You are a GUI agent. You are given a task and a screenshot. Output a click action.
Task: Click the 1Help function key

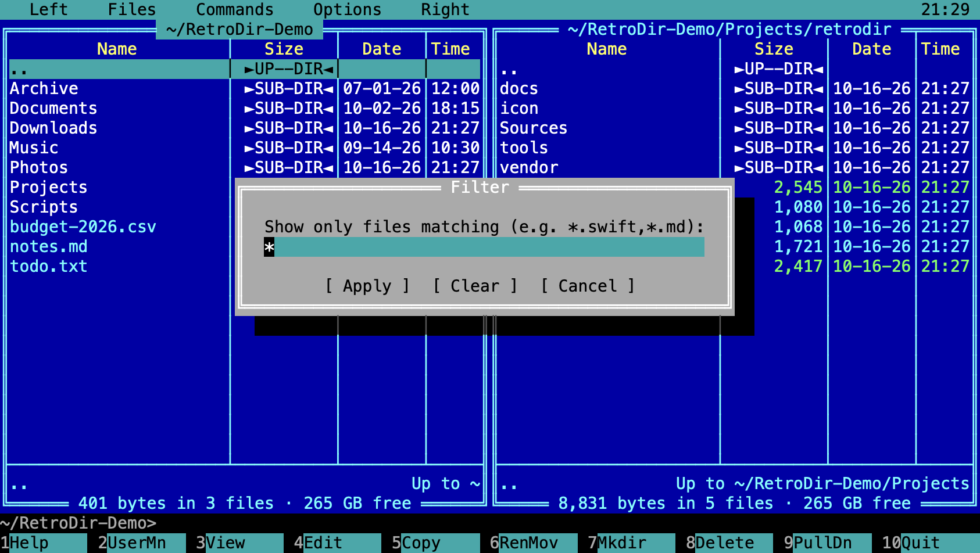click(44, 543)
